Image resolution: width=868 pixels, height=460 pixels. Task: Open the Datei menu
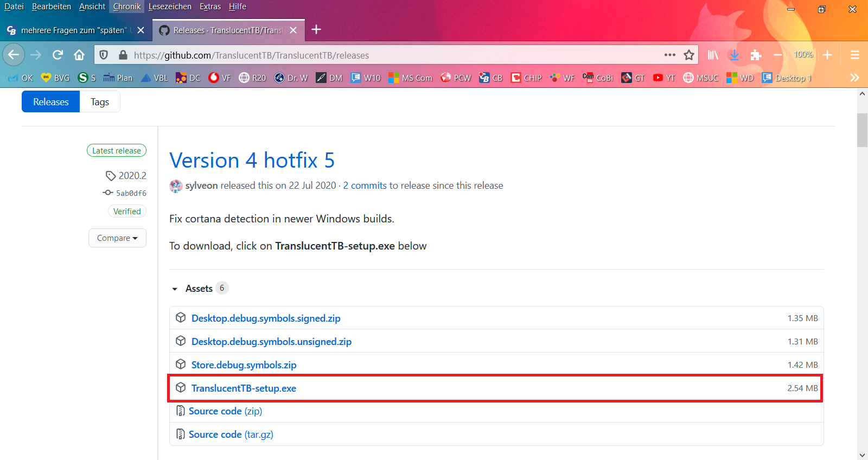click(14, 7)
